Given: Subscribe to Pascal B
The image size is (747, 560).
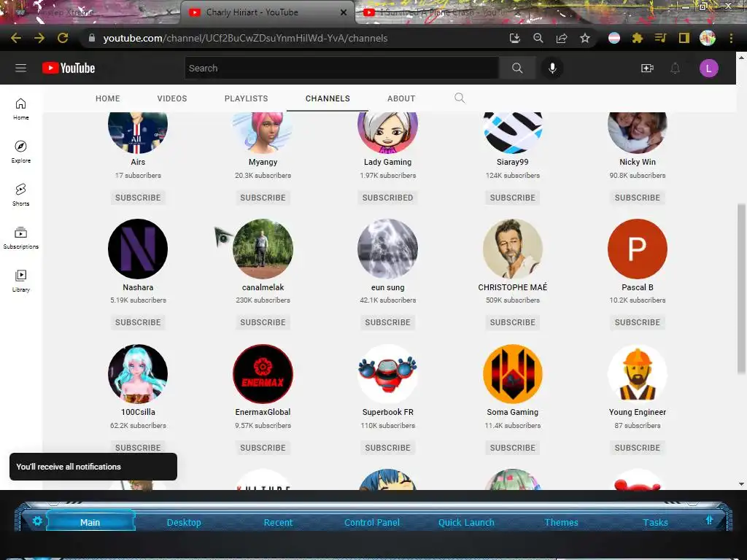Looking at the screenshot, I should 638,322.
